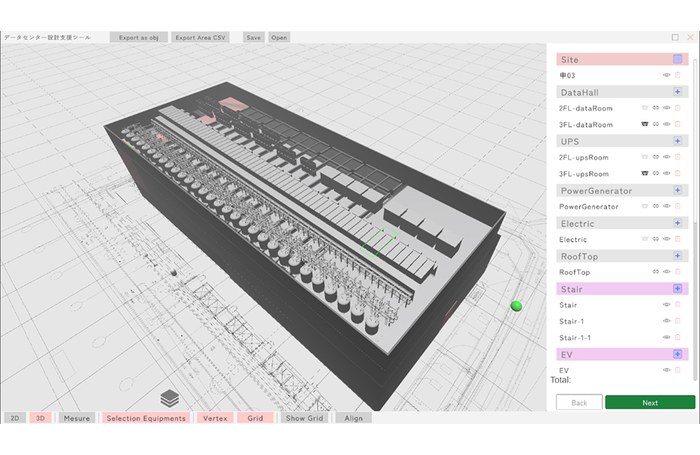Activate Vertex editing mode

215,418
